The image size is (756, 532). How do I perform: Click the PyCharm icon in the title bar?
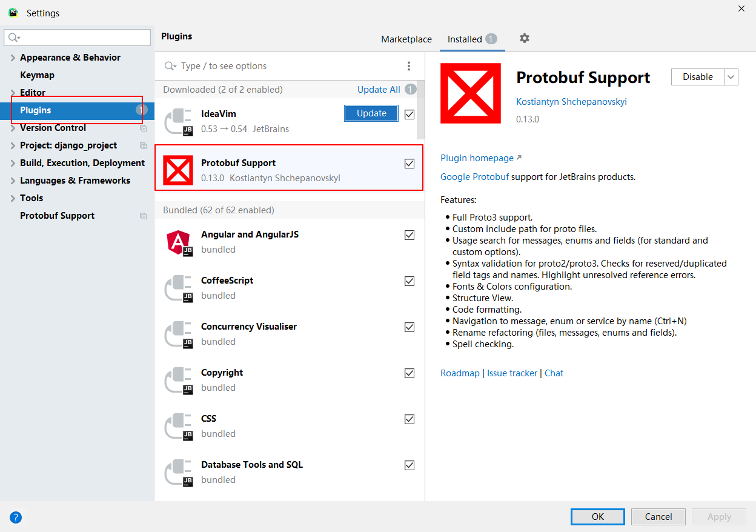pyautogui.click(x=13, y=12)
